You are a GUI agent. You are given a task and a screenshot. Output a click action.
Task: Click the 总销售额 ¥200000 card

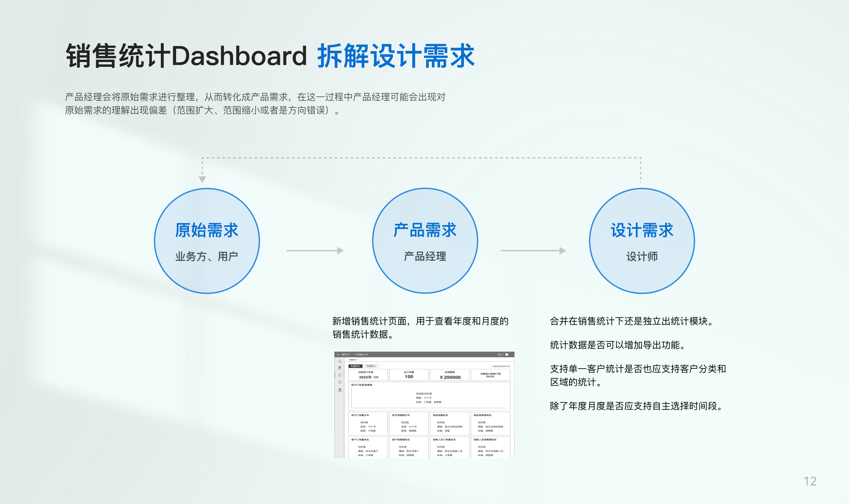450,375
